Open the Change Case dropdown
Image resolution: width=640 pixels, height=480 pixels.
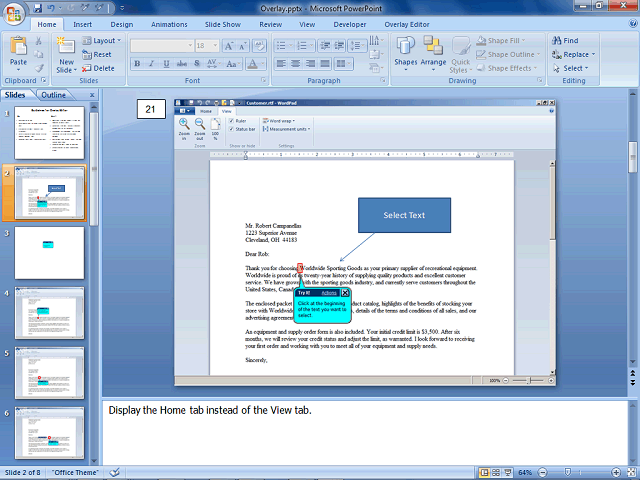click(x=233, y=64)
